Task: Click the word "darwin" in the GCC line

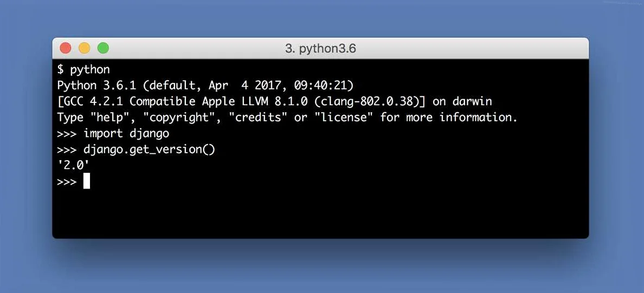Action: click(x=472, y=101)
